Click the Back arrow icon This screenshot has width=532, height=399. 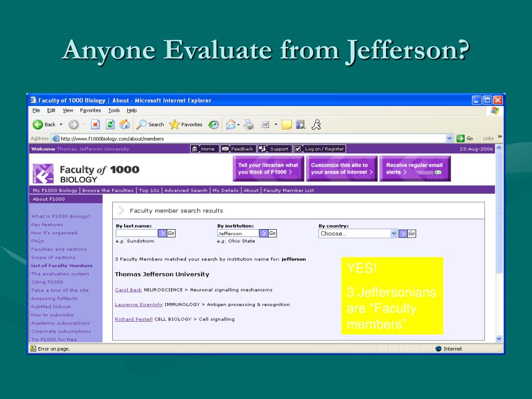click(x=37, y=125)
